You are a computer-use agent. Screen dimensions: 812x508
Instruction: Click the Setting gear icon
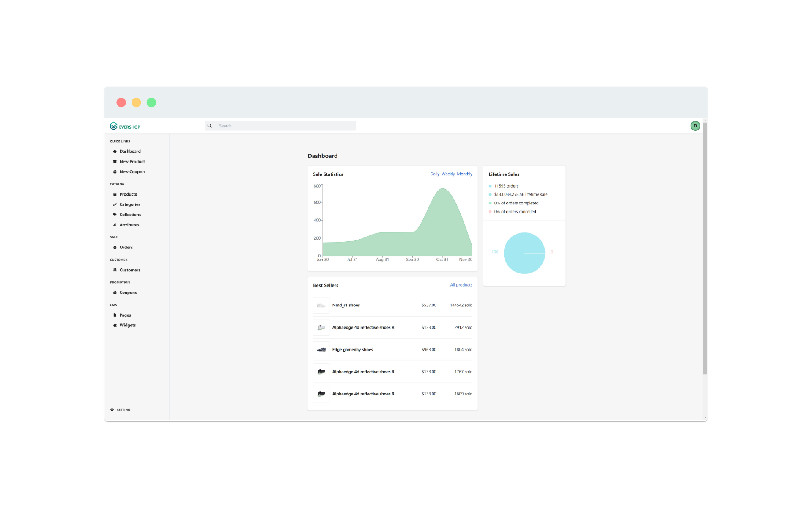tap(112, 410)
